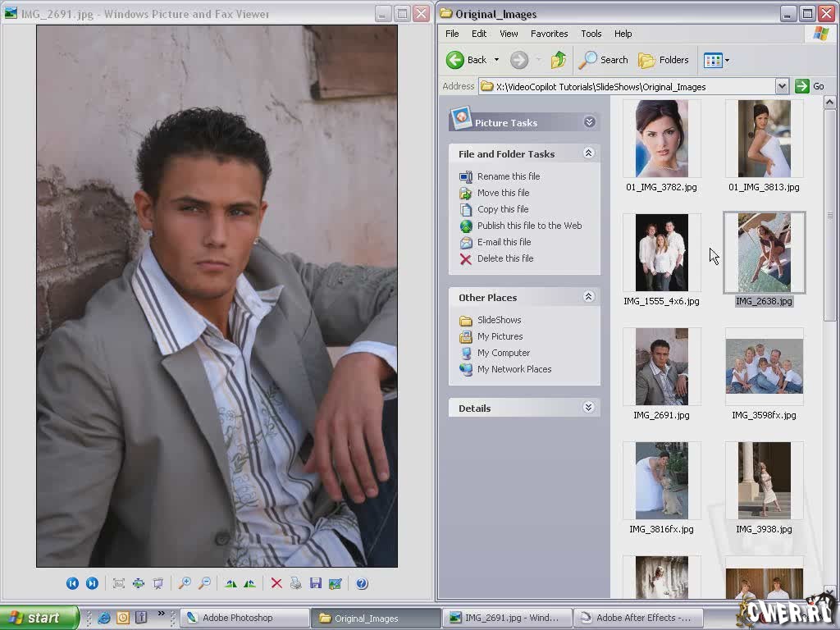Rotate the image clockwise
The image size is (840, 630).
pyautogui.click(x=231, y=583)
